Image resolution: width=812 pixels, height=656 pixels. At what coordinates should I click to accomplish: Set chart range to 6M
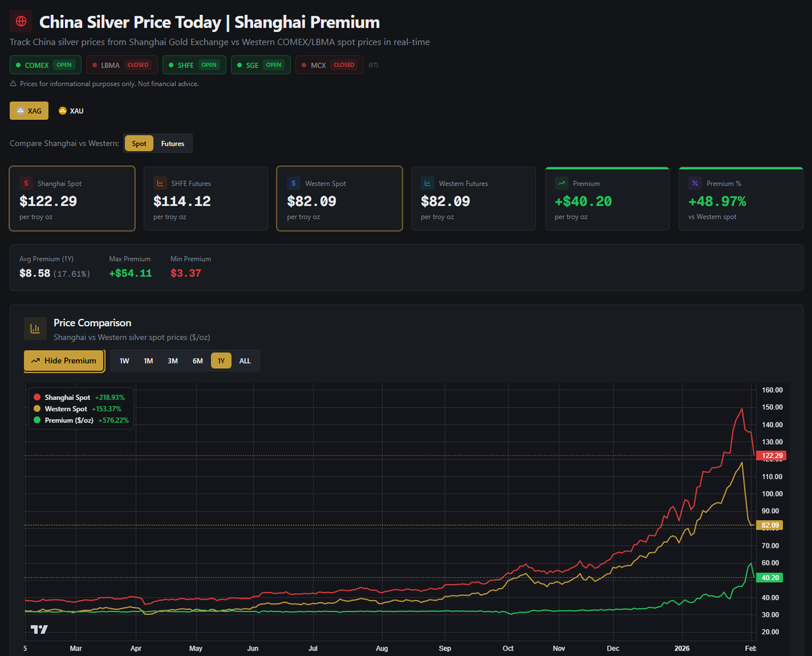(198, 361)
